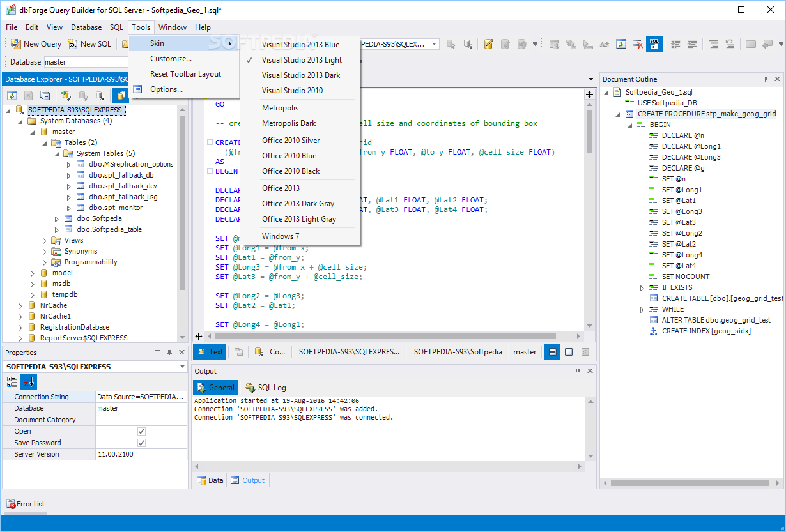Toggle the highlighted SQL word wrap icon

(x=654, y=44)
